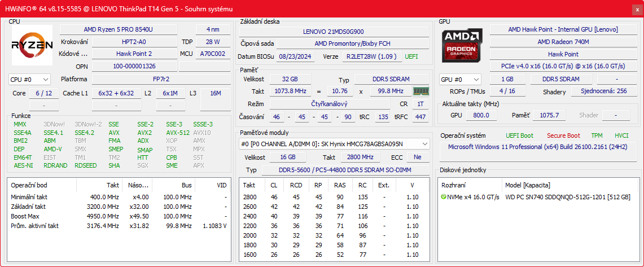Select the 1600 timing table row
The height and width of the screenshot is (267, 644).
pyautogui.click(x=334, y=254)
